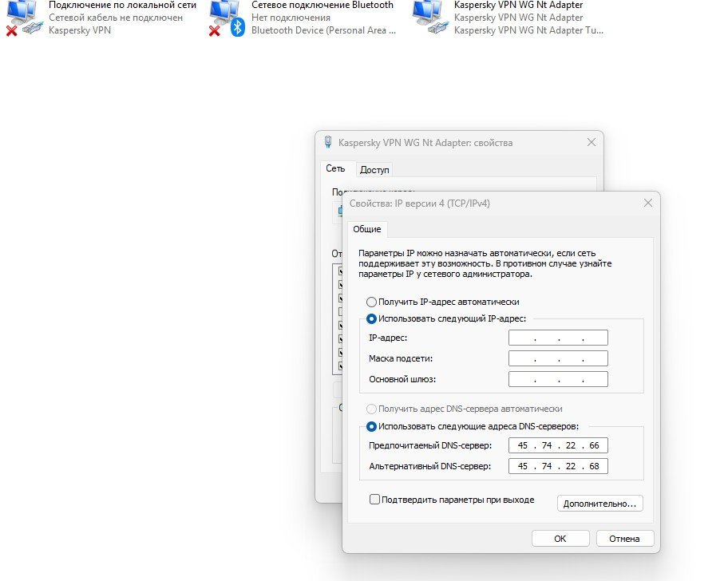Click the Маска подсети input field
The height and width of the screenshot is (581, 728).
(558, 358)
